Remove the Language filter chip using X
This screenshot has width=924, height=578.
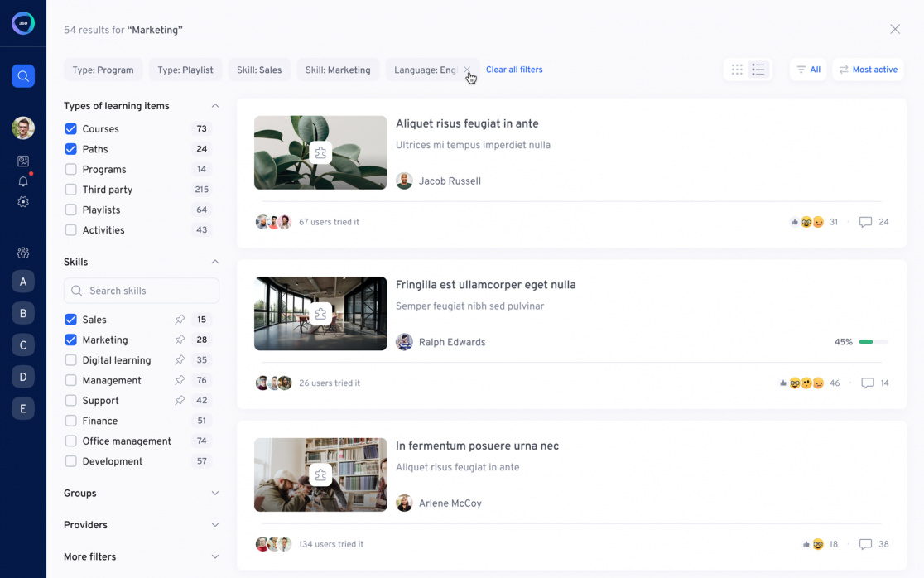[467, 70]
